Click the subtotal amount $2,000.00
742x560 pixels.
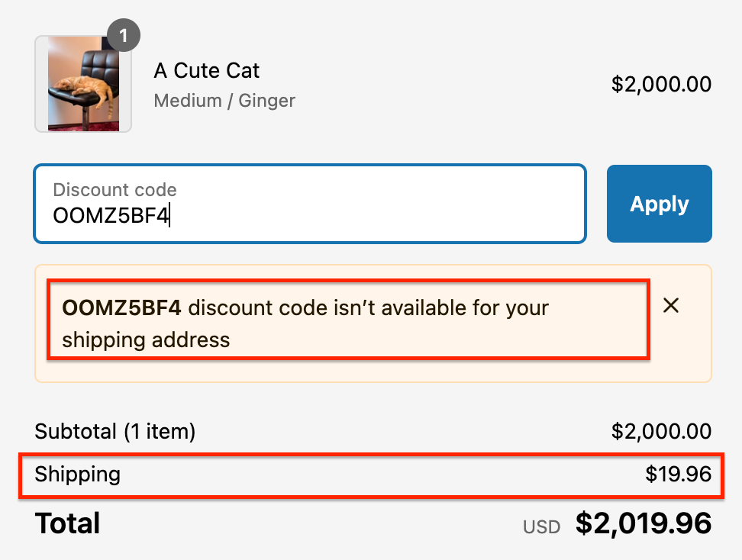point(661,432)
